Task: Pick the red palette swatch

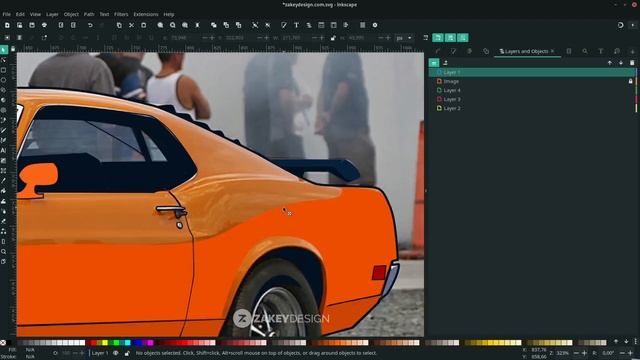Action: coord(93,342)
